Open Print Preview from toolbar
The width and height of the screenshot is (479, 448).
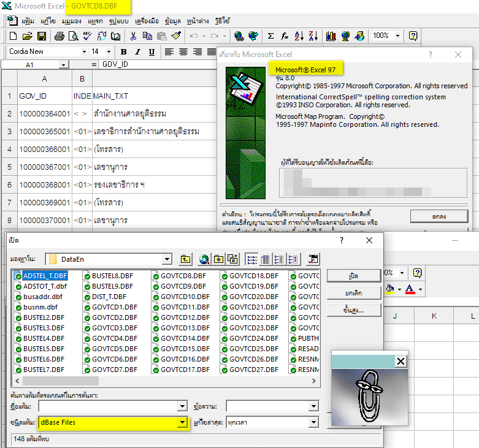(x=74, y=36)
